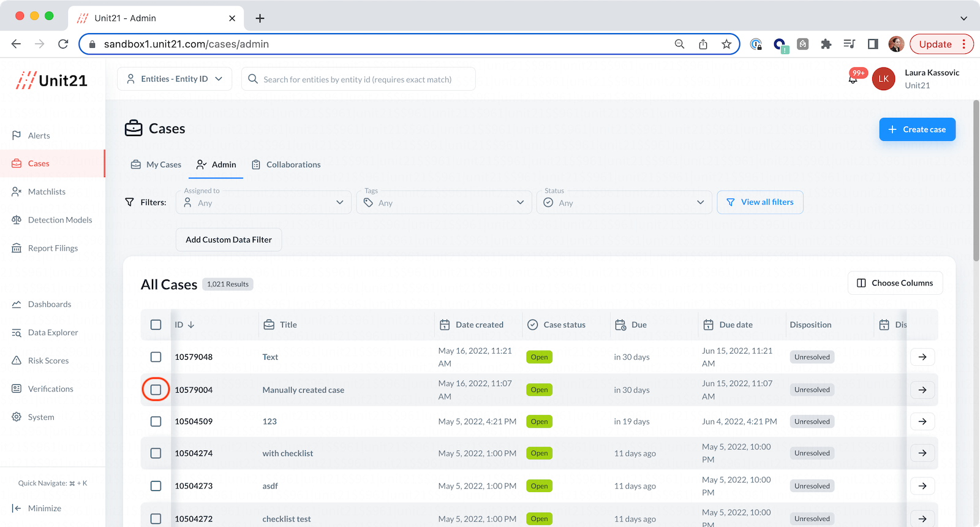
Task: Open row arrow for case 10504274
Action: pos(922,453)
